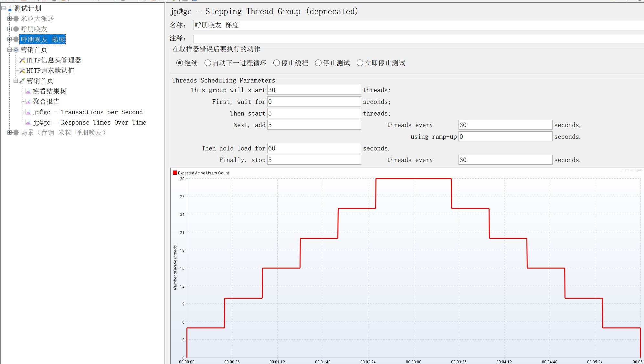Click the 测试计划 flask icon

coord(10,8)
